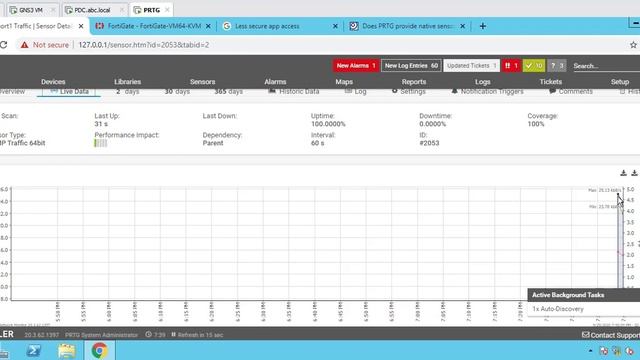The height and width of the screenshot is (360, 640).
Task: Open the Notification Triggers tab
Action: tap(487, 92)
